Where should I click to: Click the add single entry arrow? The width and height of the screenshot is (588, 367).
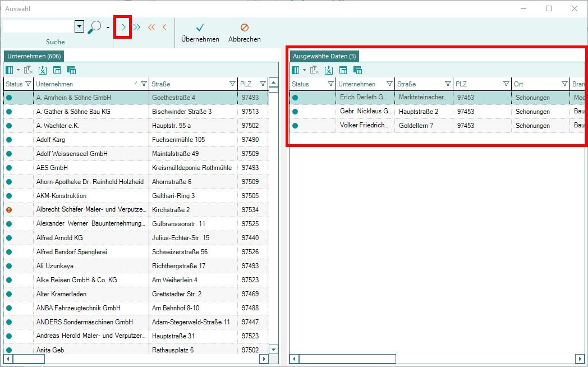point(123,27)
